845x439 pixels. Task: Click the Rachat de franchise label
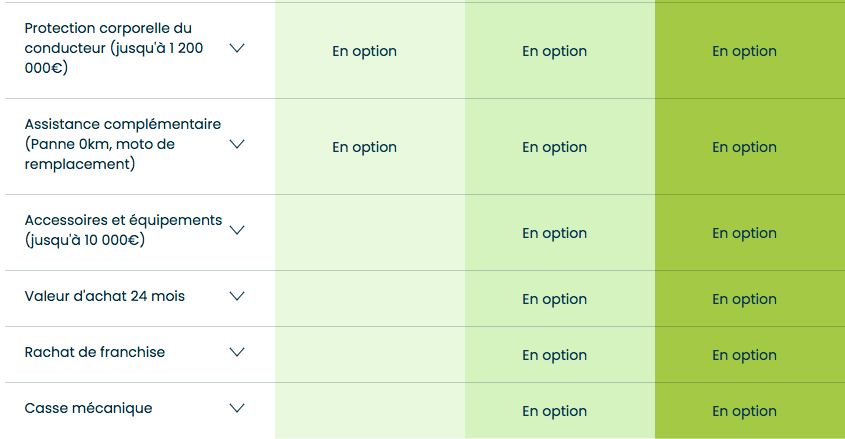coord(95,352)
